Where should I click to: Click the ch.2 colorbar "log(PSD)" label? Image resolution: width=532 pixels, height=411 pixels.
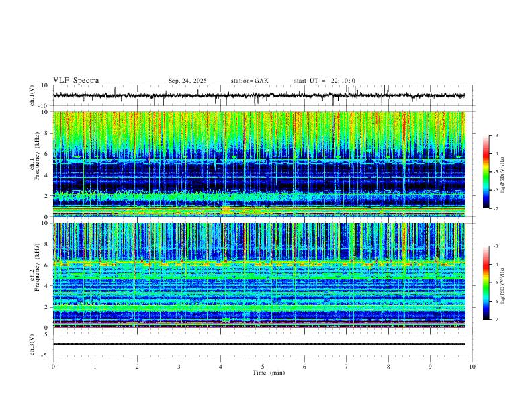click(x=503, y=285)
